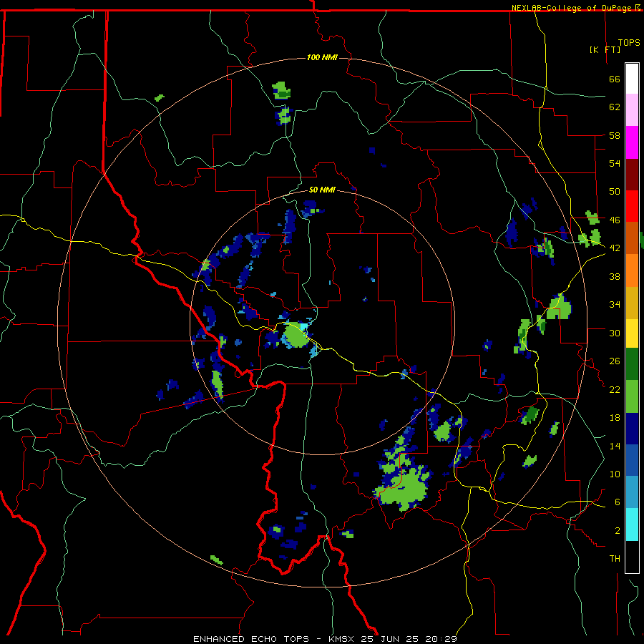Click the NEXLAB-College of DuPage credit
Viewport: 644px width, 644px height.
[x=572, y=8]
